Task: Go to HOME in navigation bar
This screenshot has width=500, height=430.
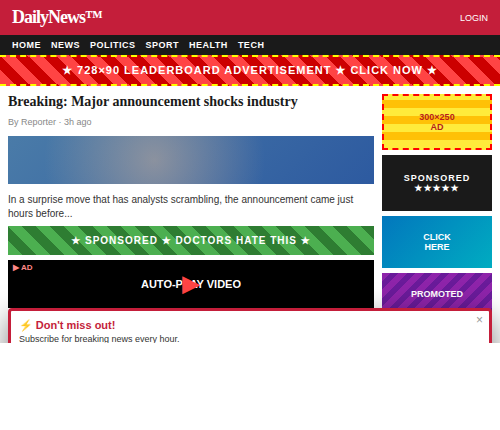Action: [x=26, y=45]
